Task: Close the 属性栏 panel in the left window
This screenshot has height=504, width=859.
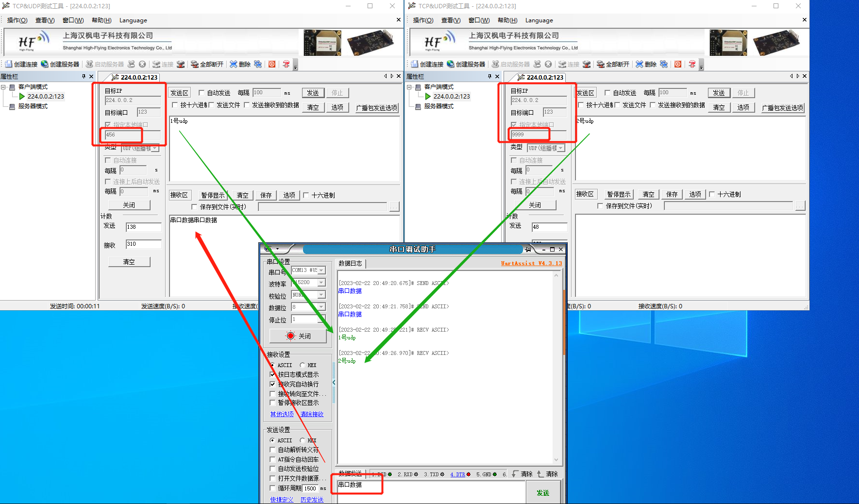Action: tap(91, 76)
